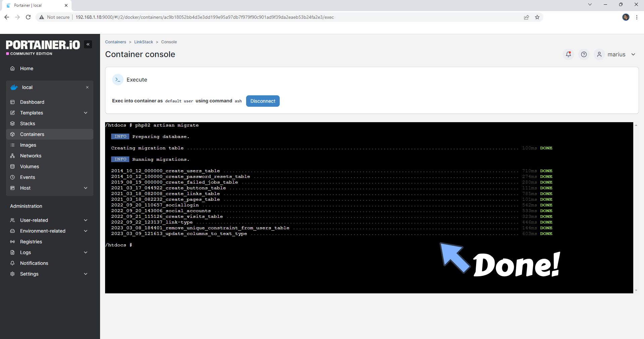Expand the Templates sidebar section
Screen dimensions: 644x339
coord(86,113)
